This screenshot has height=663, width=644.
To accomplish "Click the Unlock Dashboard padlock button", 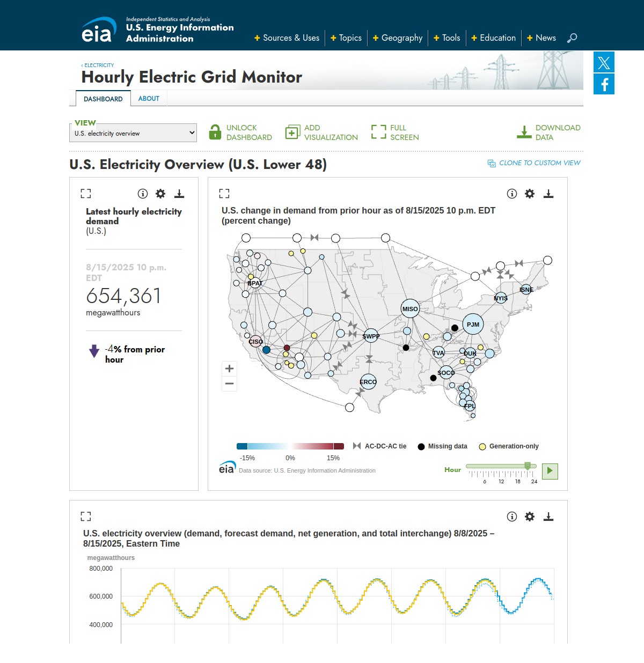I will coord(240,132).
